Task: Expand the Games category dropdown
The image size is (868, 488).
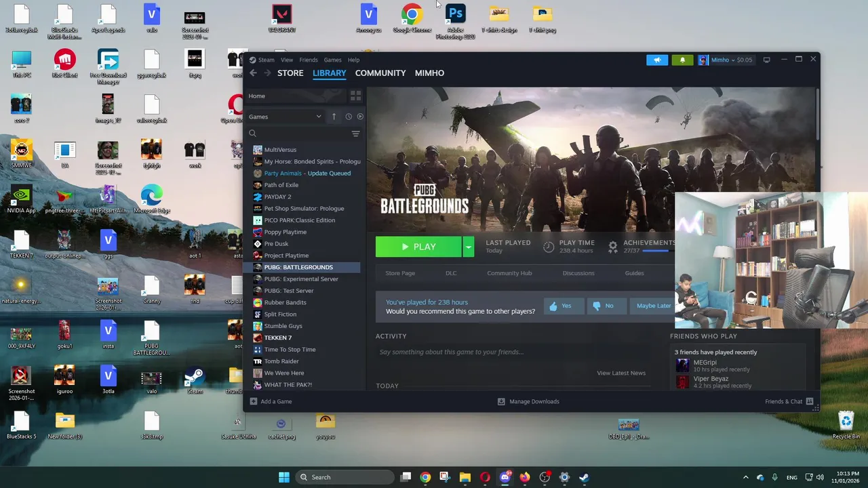Action: (285, 117)
